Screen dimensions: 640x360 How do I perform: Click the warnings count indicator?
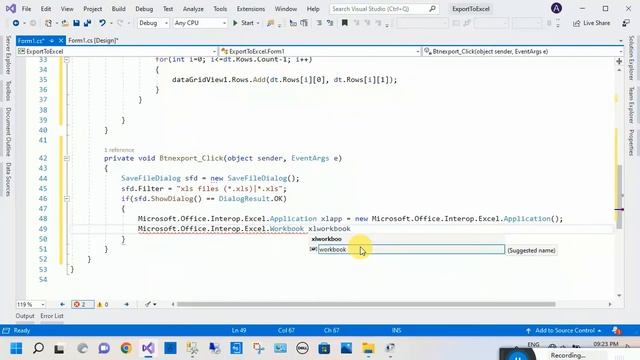click(x=102, y=304)
